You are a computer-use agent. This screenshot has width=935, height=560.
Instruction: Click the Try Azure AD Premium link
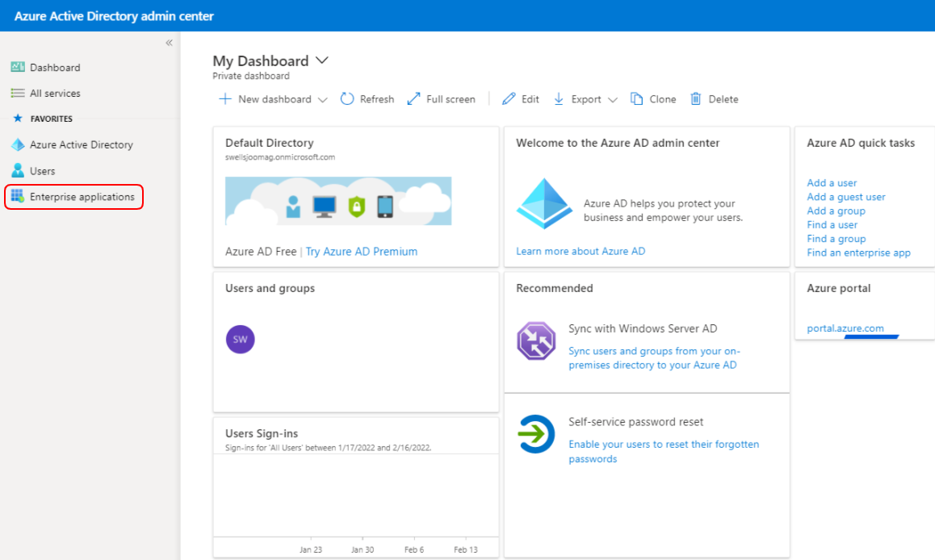coord(361,252)
